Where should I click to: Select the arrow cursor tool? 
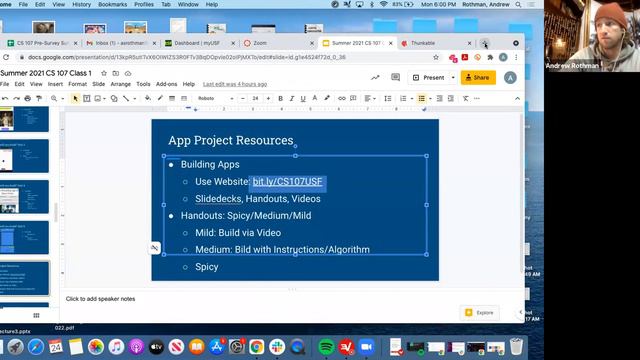75,98
